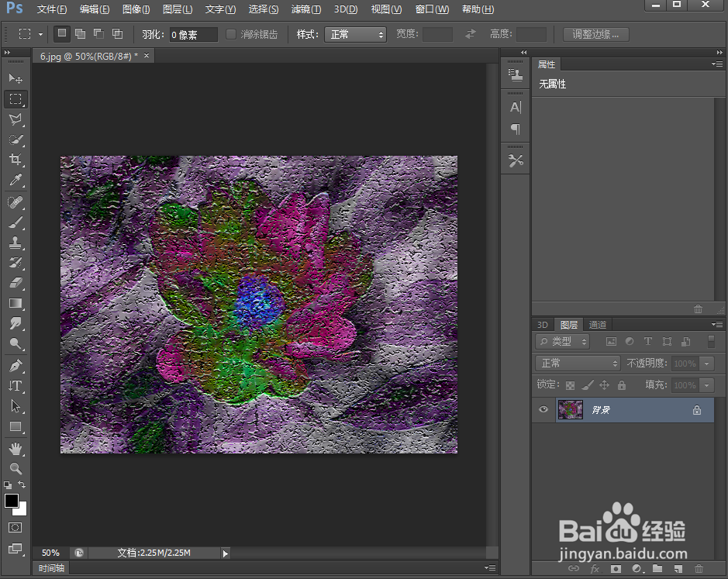Select the Rectangle shape tool
Screen dimensions: 728x579
16,426
